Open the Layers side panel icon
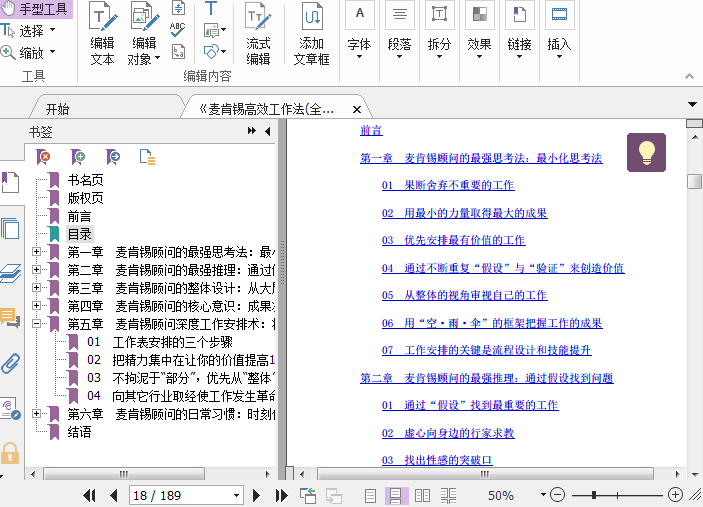 (10, 273)
